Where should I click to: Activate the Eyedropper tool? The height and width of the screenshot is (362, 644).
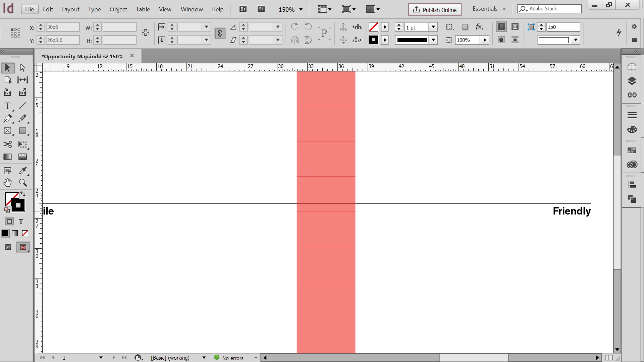click(x=22, y=171)
